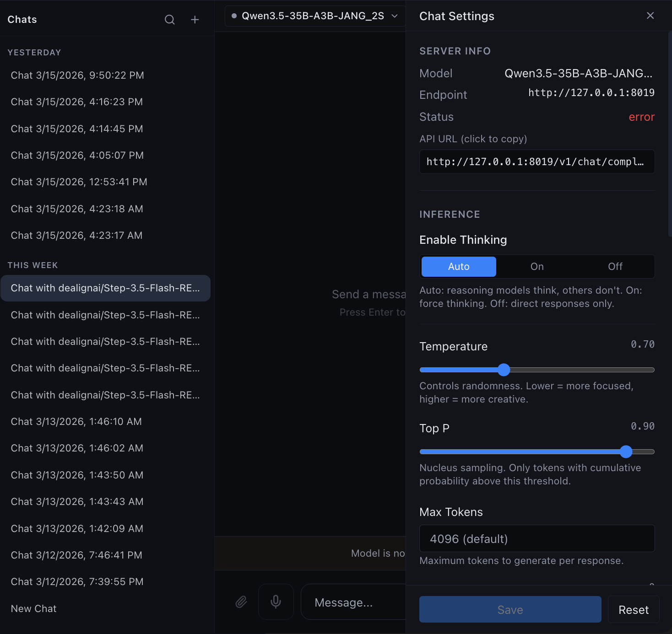The image size is (672, 634).
Task: Open the New Chat entry in the list
Action: 106,609
